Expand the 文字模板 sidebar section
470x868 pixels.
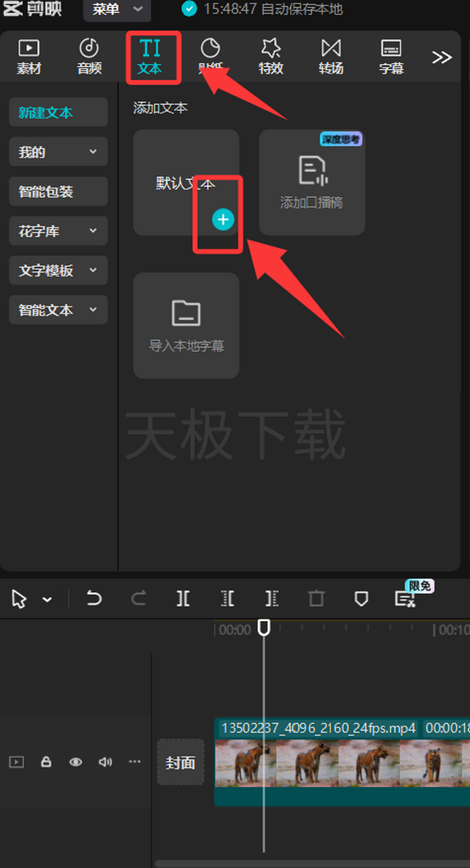pos(58,271)
